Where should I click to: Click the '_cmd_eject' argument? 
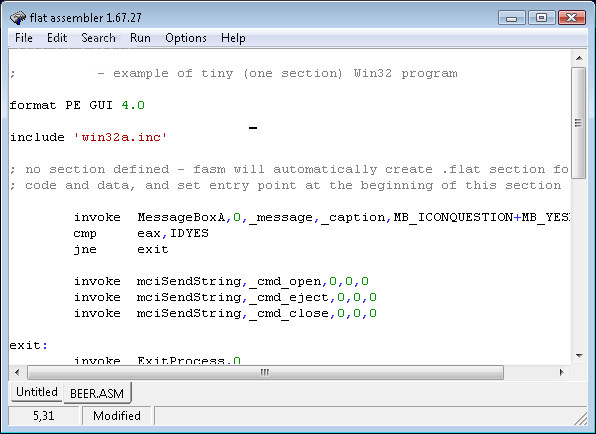click(289, 298)
